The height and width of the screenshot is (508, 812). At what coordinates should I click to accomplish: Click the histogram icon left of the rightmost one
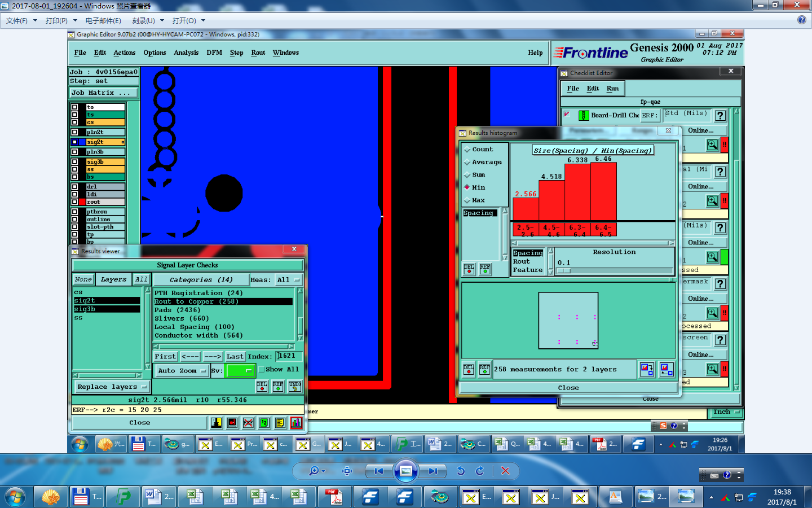[647, 370]
